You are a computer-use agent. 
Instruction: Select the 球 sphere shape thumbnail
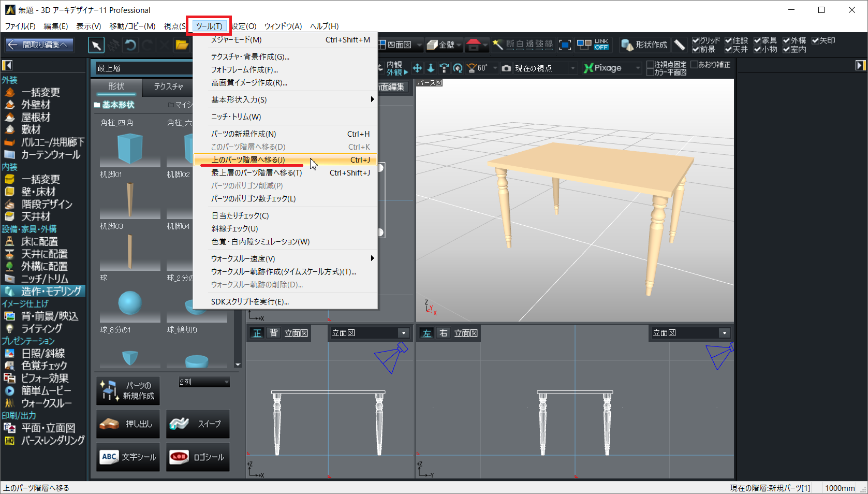click(x=130, y=302)
